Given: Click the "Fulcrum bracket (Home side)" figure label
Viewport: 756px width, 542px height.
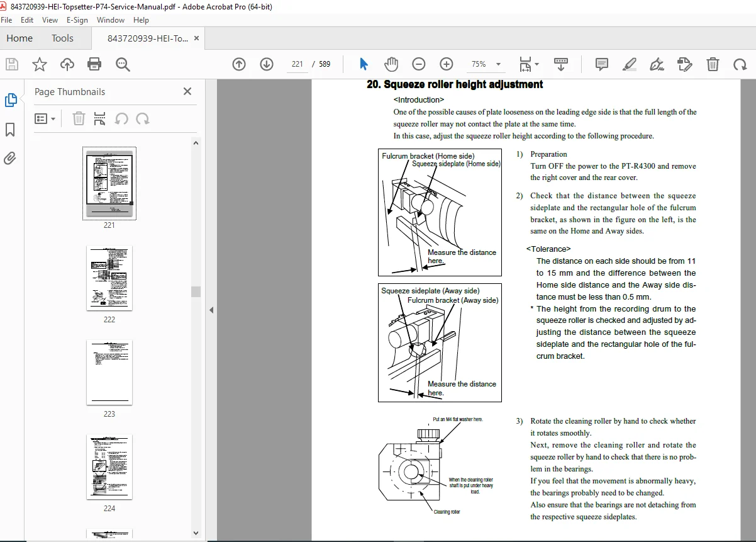Looking at the screenshot, I should 428,155.
